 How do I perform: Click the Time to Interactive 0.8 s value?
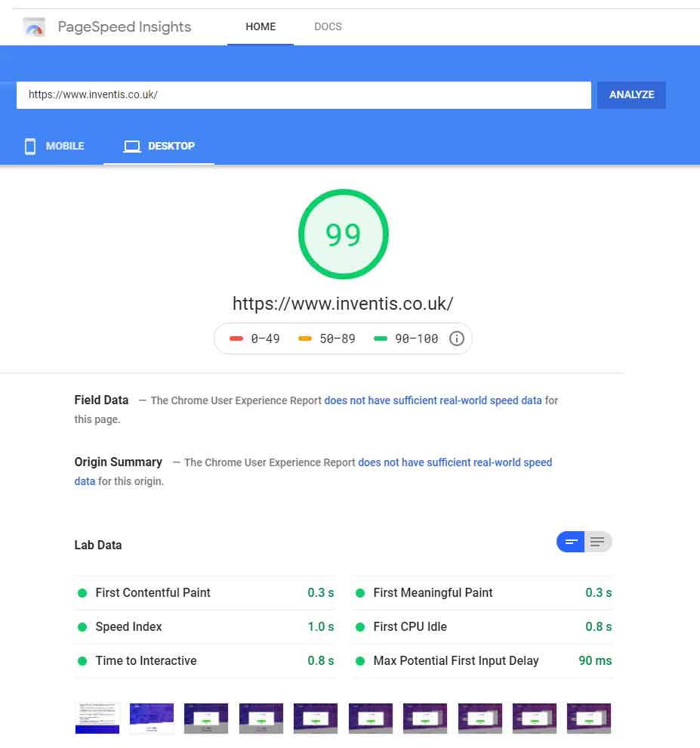click(x=321, y=660)
